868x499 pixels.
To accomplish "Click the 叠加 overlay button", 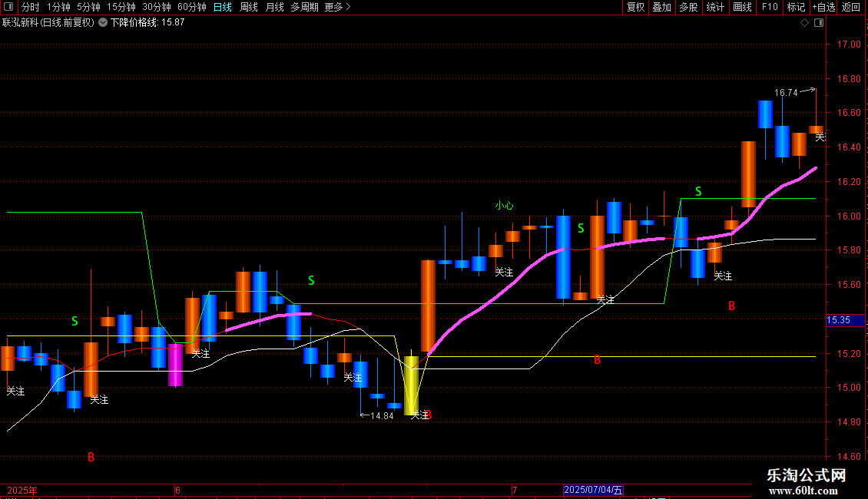I will coord(661,7).
